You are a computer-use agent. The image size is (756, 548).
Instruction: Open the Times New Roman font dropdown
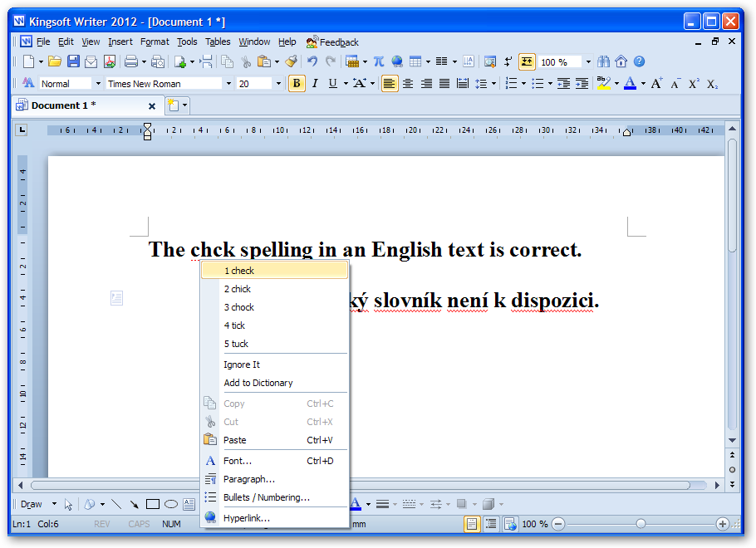(x=228, y=84)
